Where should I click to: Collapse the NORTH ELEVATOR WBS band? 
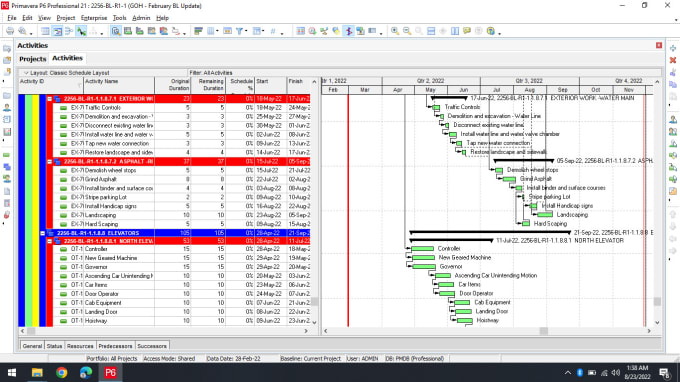[x=49, y=241]
